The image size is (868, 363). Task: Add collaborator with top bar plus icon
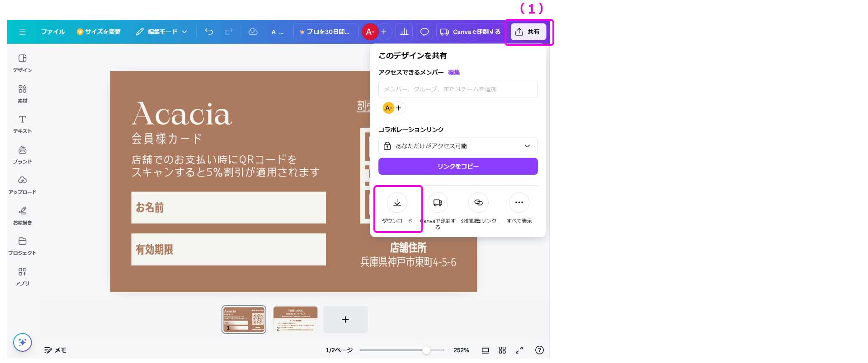point(384,32)
